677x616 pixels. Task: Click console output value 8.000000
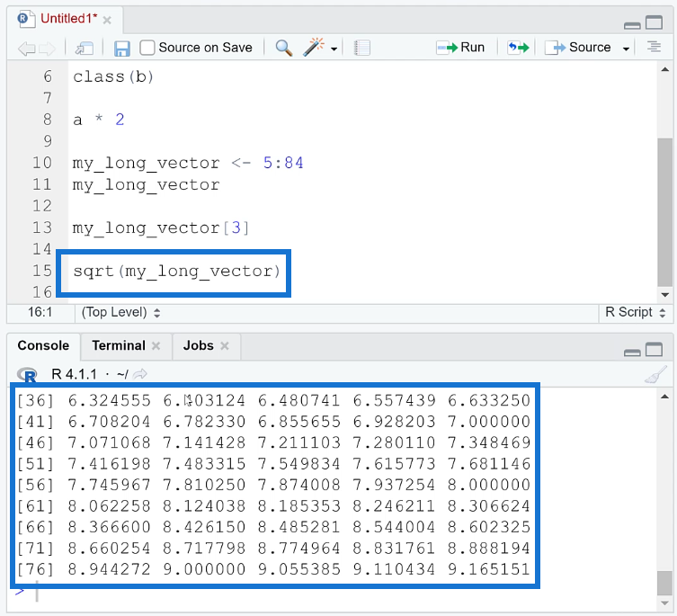[489, 485]
